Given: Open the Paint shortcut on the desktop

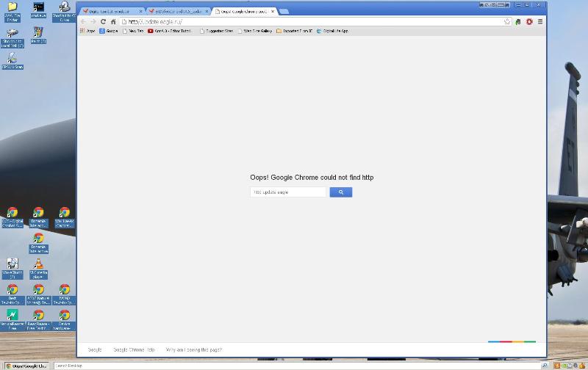Looking at the screenshot, I should click(39, 35).
